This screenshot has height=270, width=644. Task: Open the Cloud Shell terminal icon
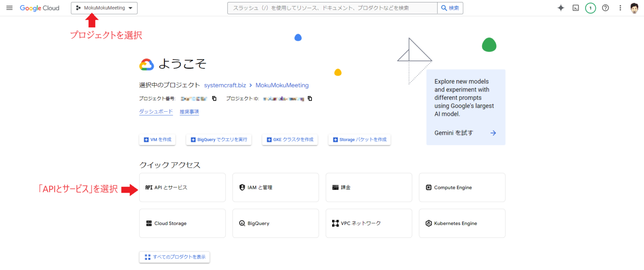coord(576,8)
